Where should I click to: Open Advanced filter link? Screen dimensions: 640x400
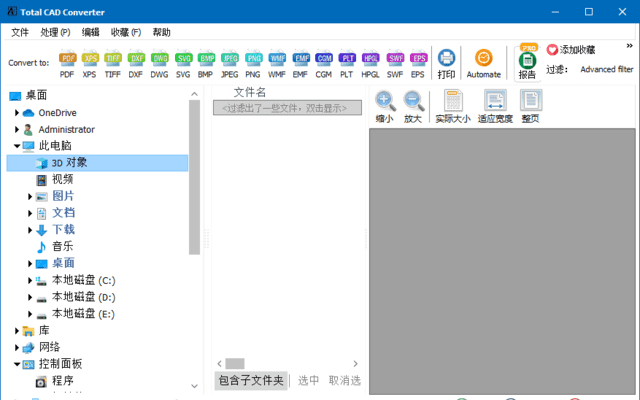tap(607, 69)
